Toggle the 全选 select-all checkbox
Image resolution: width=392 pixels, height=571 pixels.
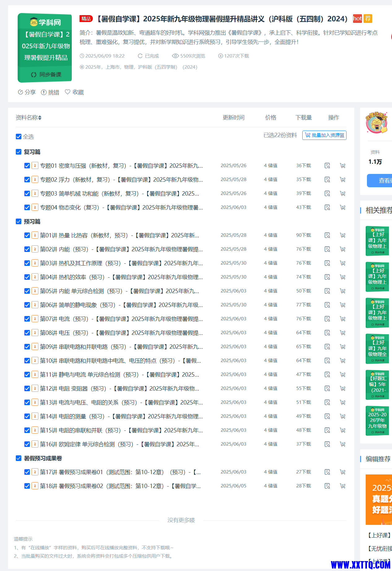click(19, 136)
